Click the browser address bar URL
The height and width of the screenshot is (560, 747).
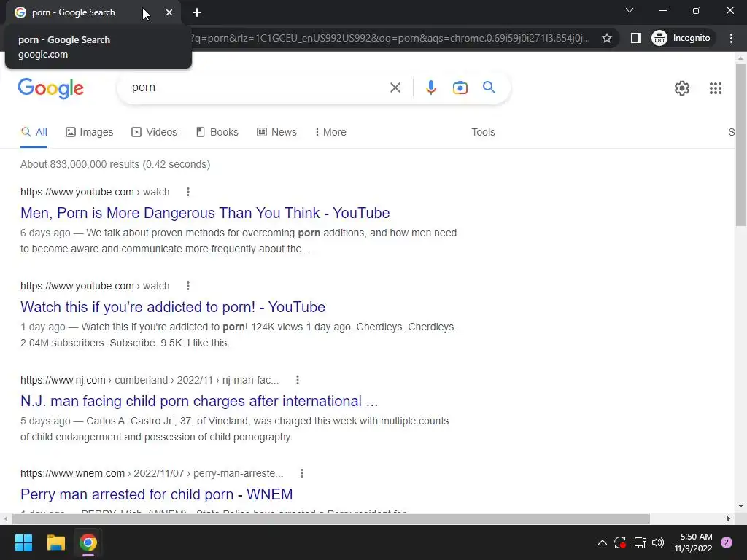pyautogui.click(x=391, y=38)
